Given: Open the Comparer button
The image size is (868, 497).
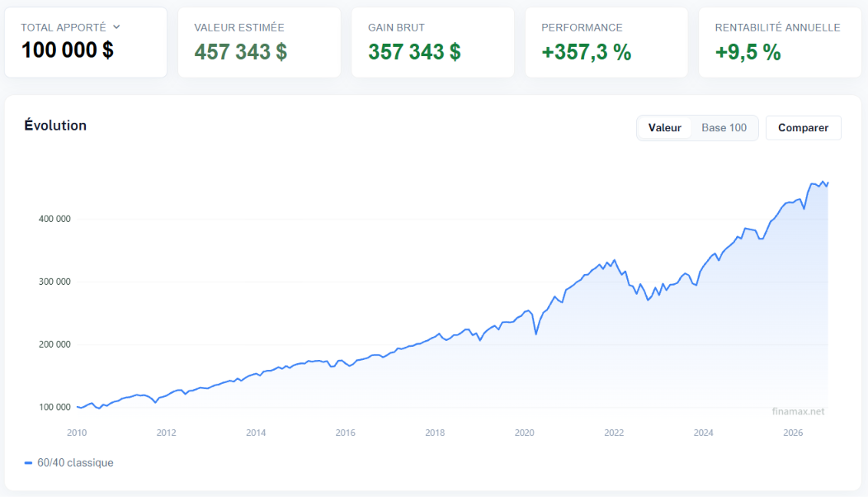Looking at the screenshot, I should pos(803,128).
